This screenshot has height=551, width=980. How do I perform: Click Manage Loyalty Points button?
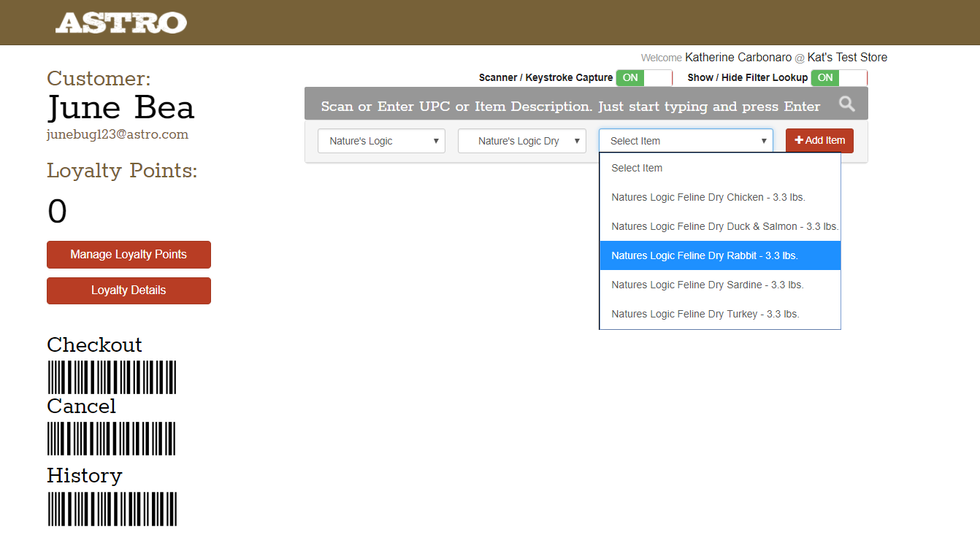click(x=129, y=255)
